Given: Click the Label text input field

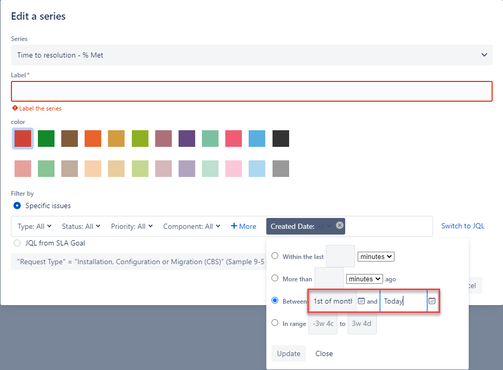Looking at the screenshot, I should click(252, 91).
